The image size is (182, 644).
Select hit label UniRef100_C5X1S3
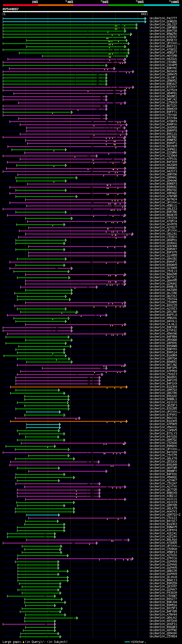(163, 518)
